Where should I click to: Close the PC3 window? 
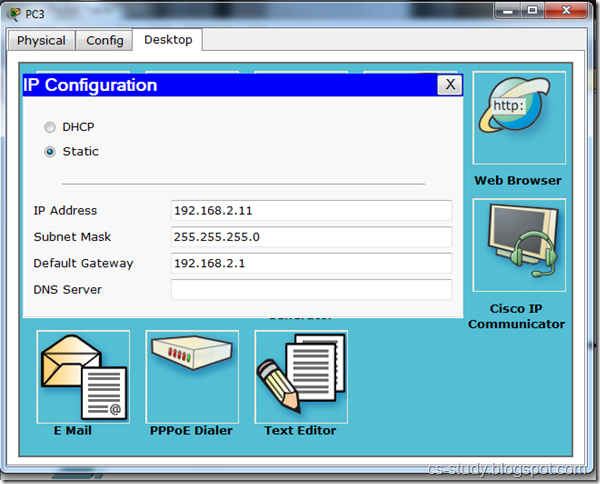click(x=566, y=10)
